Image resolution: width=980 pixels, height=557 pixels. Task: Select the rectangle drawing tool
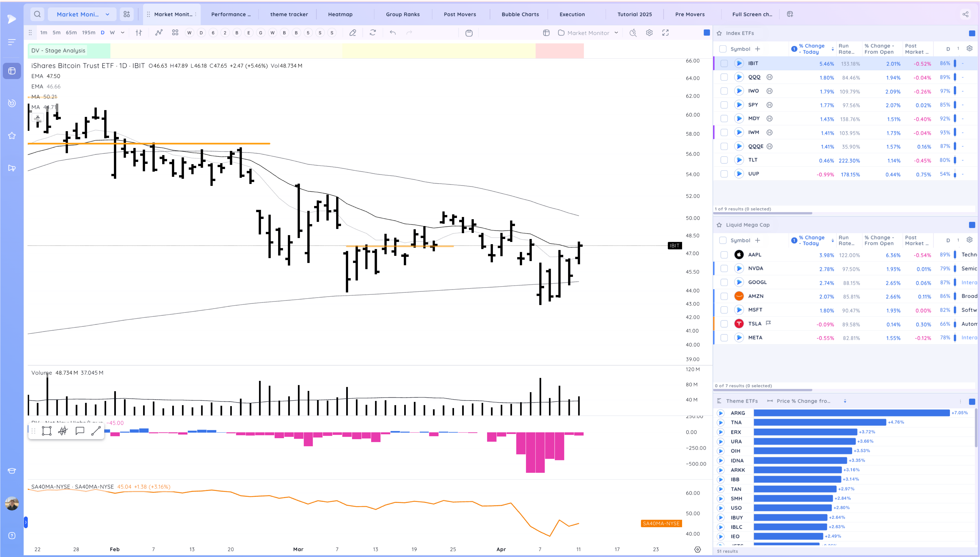pyautogui.click(x=47, y=431)
